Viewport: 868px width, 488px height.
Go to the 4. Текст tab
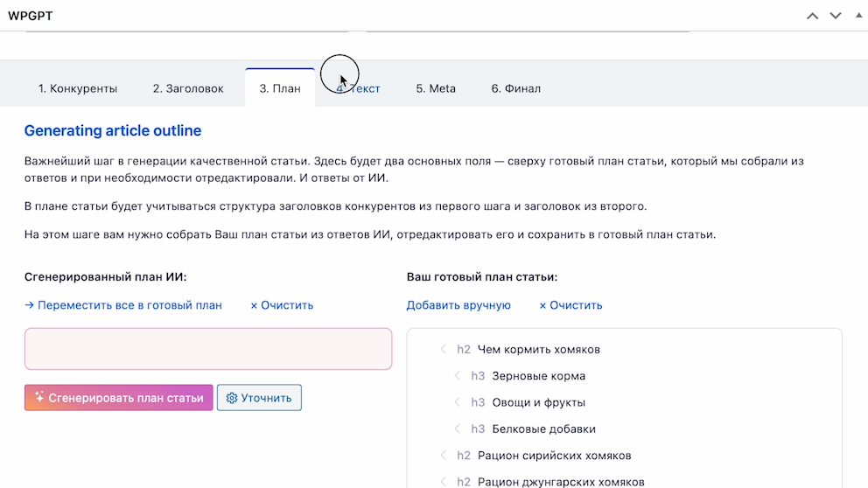pyautogui.click(x=358, y=88)
